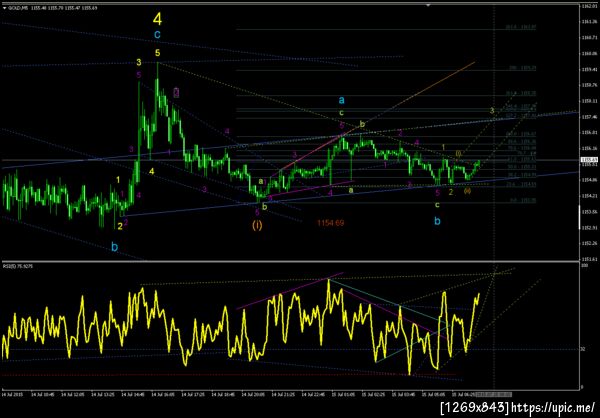Click the current price tag on price scale
The image size is (600, 418).
[x=587, y=160]
